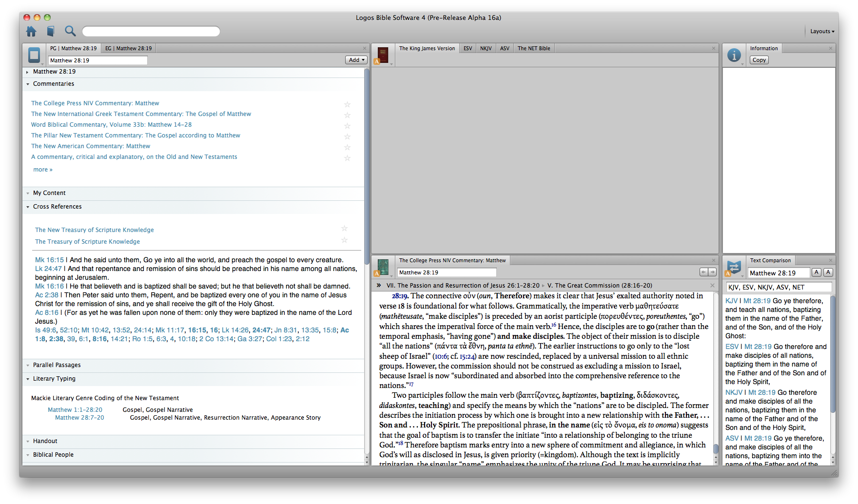Edit the KJV, ESV, NKJV, ASV, NET versions field

pyautogui.click(x=779, y=287)
